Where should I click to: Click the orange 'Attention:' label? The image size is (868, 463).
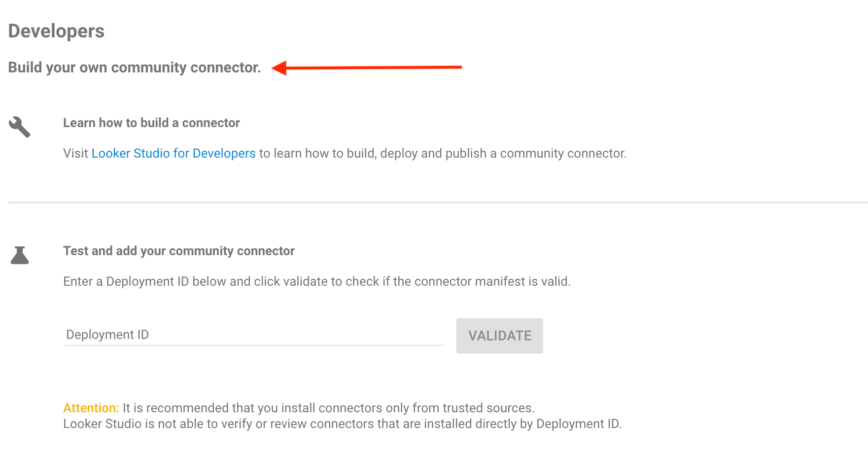[91, 408]
